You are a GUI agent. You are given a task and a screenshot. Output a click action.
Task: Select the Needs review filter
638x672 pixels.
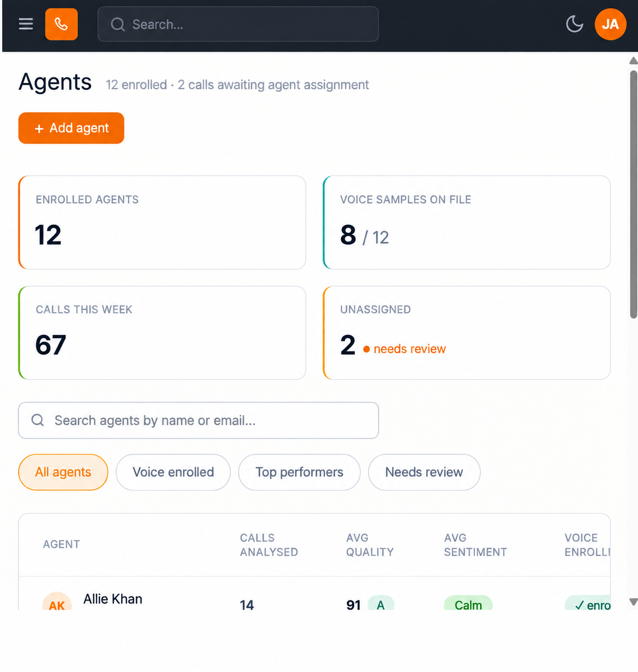(x=424, y=472)
